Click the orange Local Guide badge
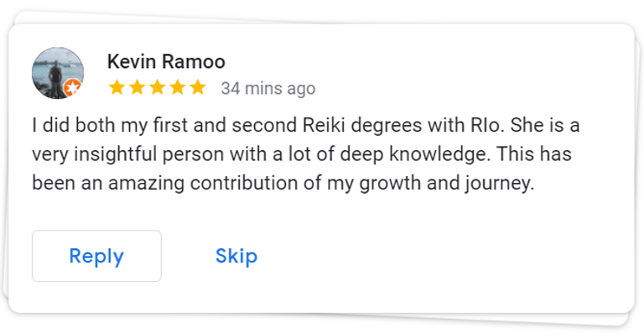 pos(73,88)
